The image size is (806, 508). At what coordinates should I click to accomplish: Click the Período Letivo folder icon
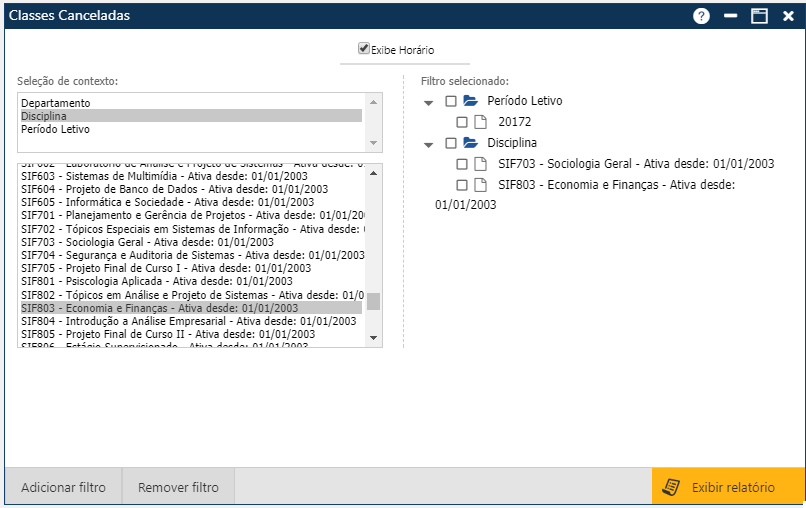pyautogui.click(x=470, y=100)
